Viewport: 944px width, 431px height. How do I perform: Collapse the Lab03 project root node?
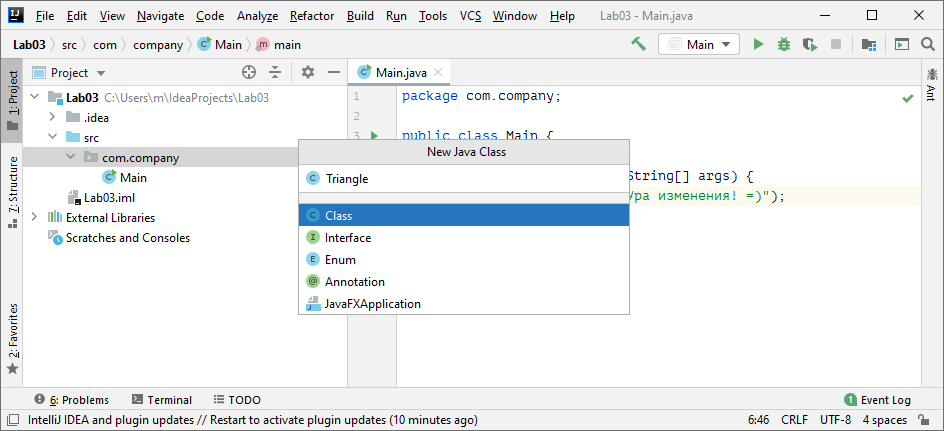click(34, 97)
